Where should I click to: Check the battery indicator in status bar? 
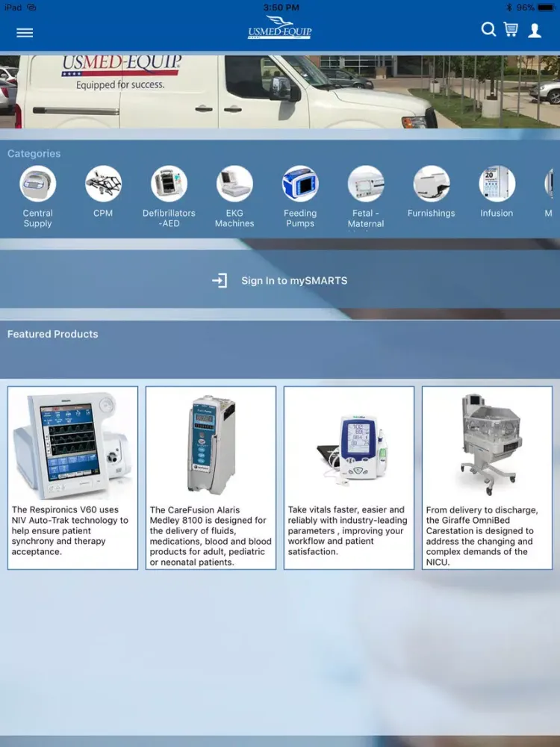(547, 7)
